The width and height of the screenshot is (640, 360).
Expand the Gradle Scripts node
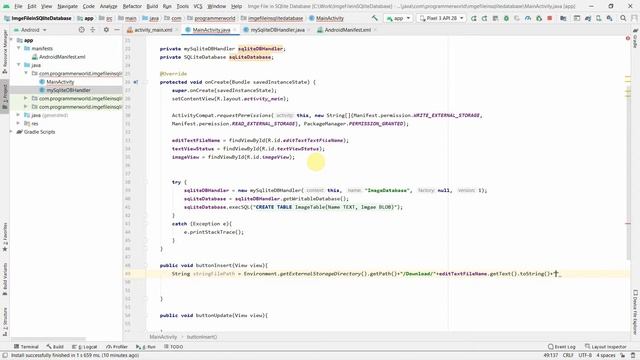pos(11,132)
